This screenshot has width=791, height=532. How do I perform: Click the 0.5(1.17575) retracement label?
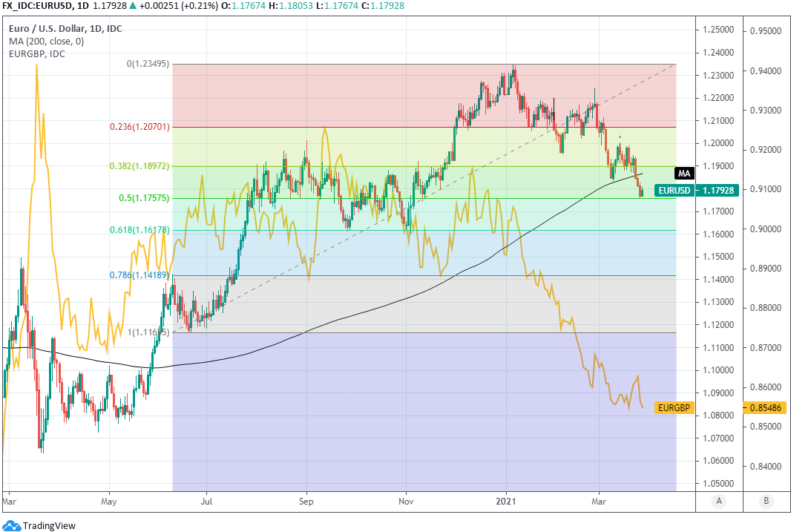(144, 198)
